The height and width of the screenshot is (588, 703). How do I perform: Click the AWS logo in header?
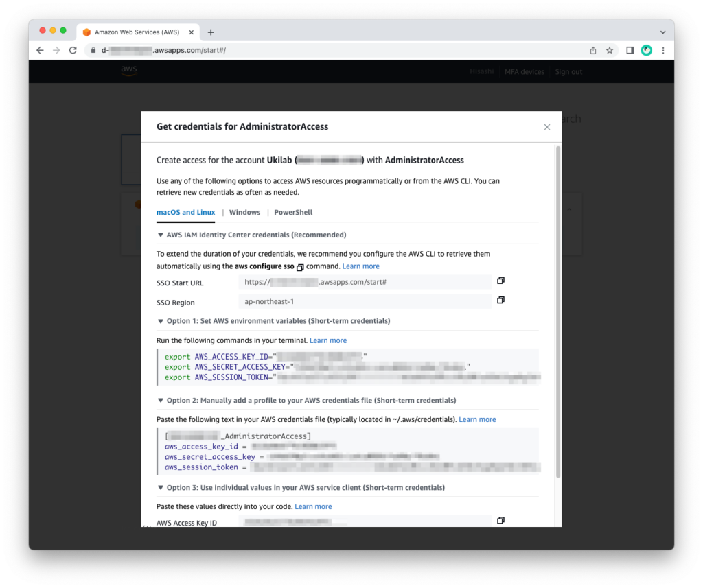point(129,71)
